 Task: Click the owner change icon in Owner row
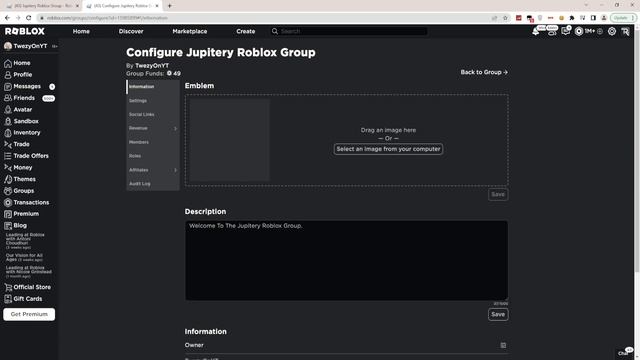(x=503, y=345)
